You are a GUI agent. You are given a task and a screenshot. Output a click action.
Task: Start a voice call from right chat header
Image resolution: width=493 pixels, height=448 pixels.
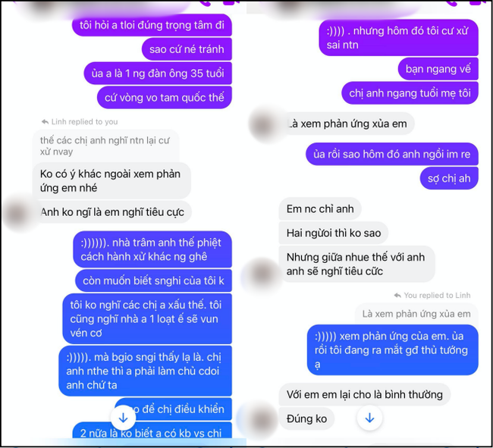(451, 3)
